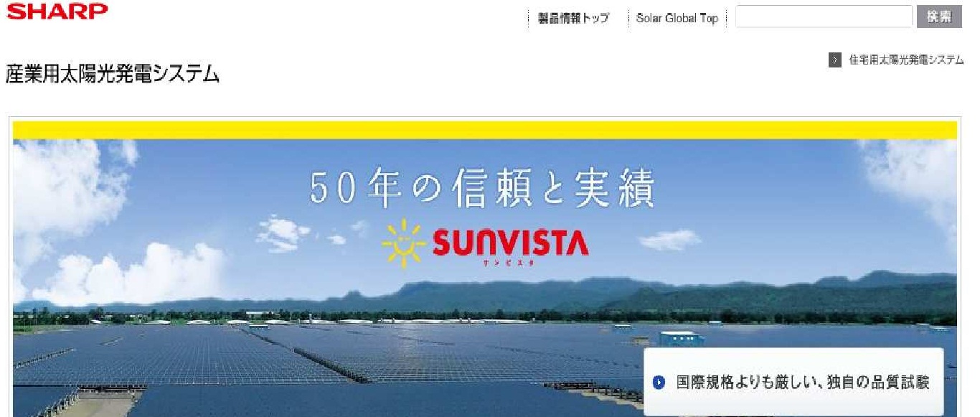Click the blue circle arrow icon by 国際規格
Screen dimensions: 980x417
[659, 383]
